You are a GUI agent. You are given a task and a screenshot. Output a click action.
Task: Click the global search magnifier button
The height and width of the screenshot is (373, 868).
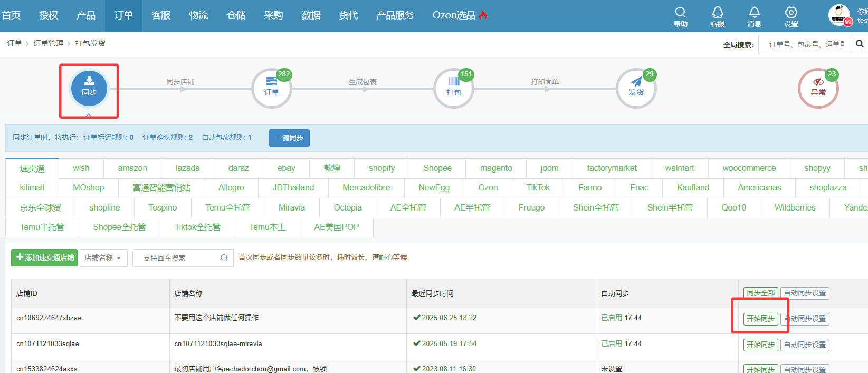(860, 44)
